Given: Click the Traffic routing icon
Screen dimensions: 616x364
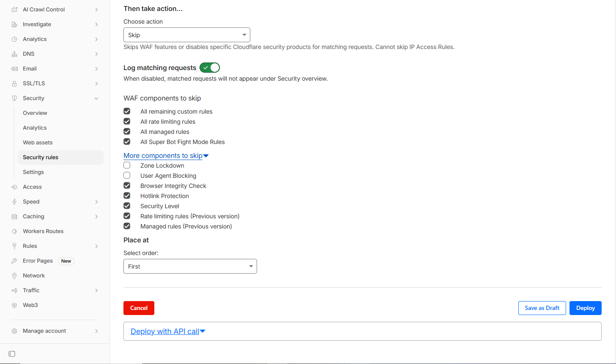Looking at the screenshot, I should click(x=14, y=290).
